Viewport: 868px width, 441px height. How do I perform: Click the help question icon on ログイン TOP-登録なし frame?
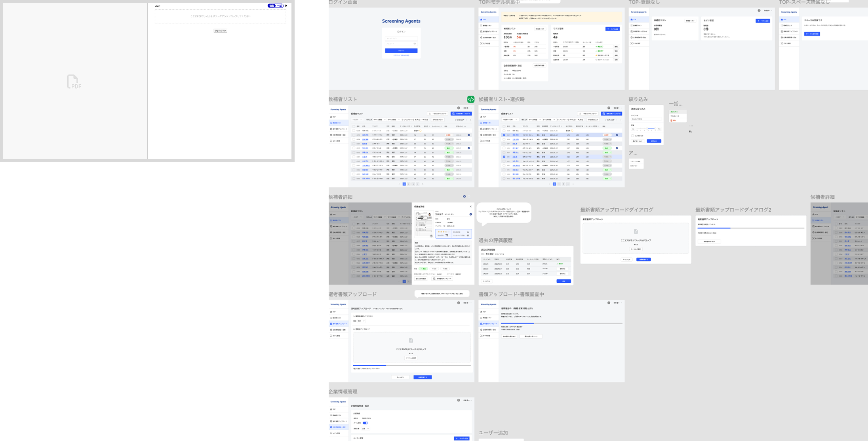(x=759, y=11)
